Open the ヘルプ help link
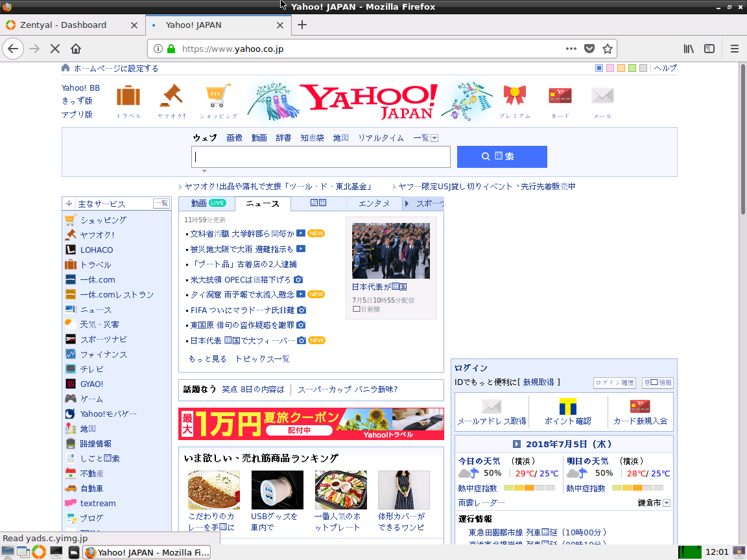747x560 pixels. point(665,68)
